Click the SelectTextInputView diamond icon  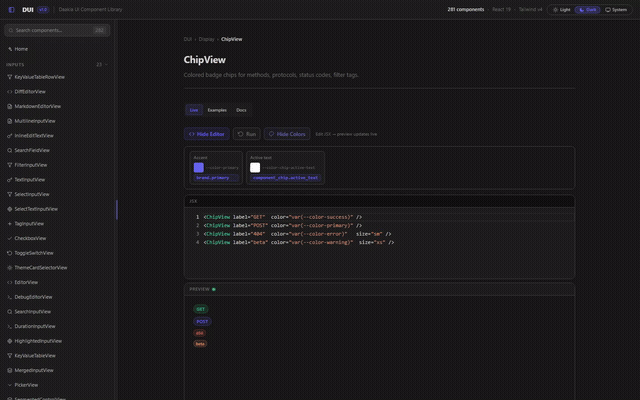coord(9,209)
